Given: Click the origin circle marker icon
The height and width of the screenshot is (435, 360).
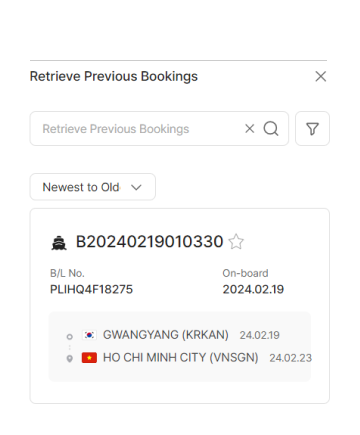Looking at the screenshot, I should [x=70, y=337].
